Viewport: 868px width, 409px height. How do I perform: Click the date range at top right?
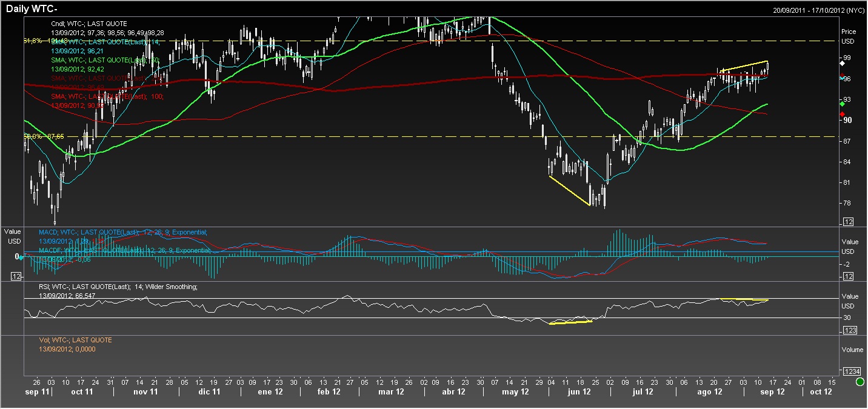[x=818, y=10]
